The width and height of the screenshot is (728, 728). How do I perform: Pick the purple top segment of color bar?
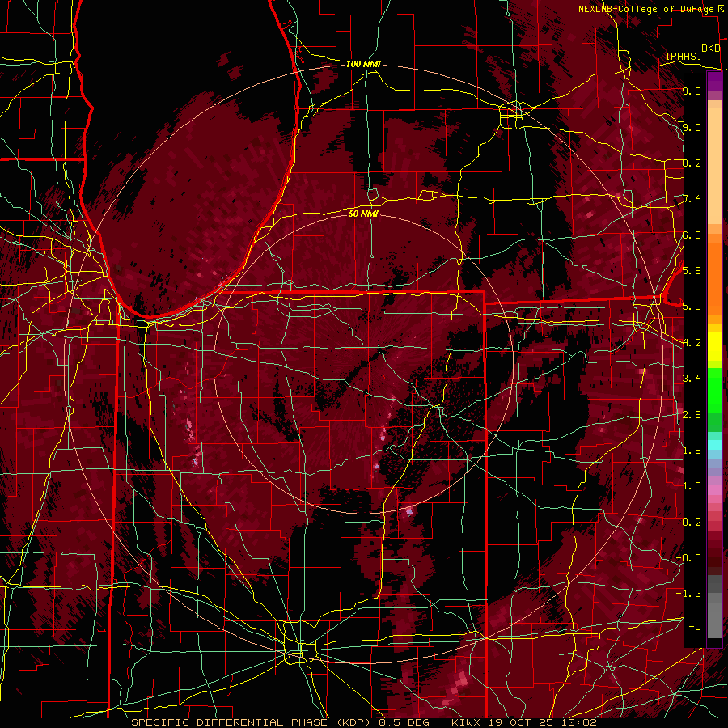point(714,81)
